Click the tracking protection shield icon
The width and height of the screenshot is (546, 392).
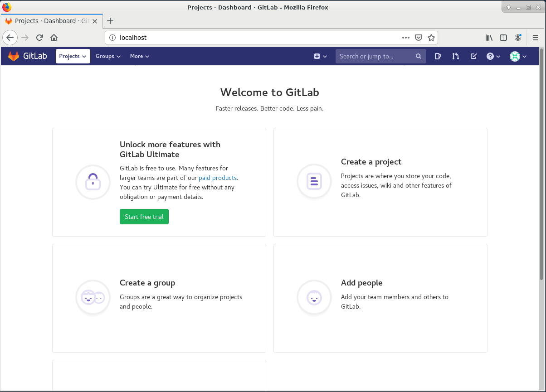[419, 38]
